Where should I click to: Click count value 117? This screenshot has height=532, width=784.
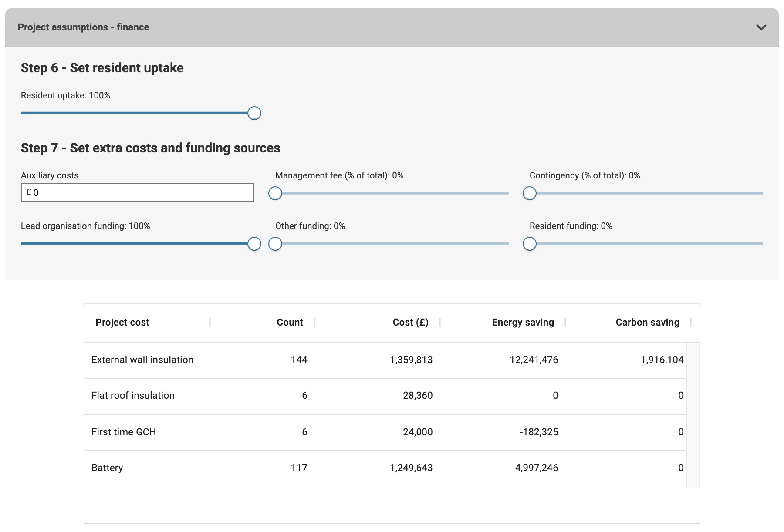click(299, 468)
